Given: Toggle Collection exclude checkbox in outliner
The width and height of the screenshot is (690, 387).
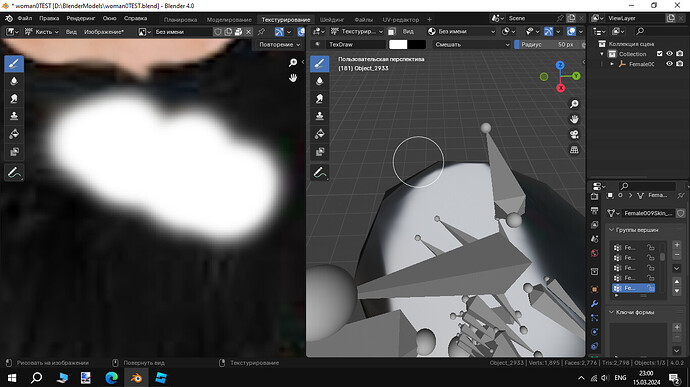Looking at the screenshot, I should point(659,54).
